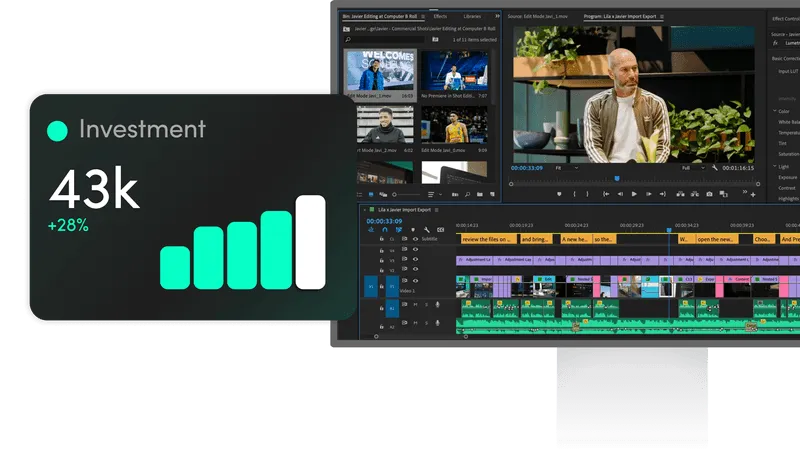800x450 pixels.
Task: Click the Find magnifier at Project panel bottom
Action: (x=467, y=194)
